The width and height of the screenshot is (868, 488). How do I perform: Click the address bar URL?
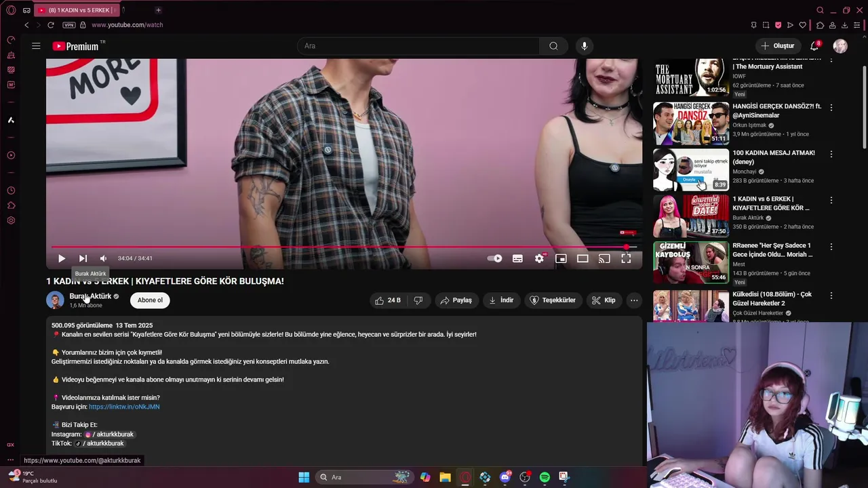127,25
